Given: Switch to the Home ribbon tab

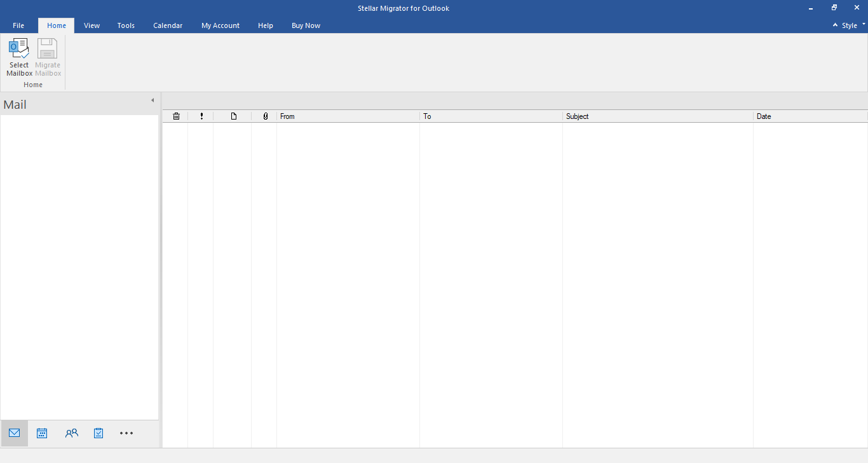Looking at the screenshot, I should click(57, 25).
